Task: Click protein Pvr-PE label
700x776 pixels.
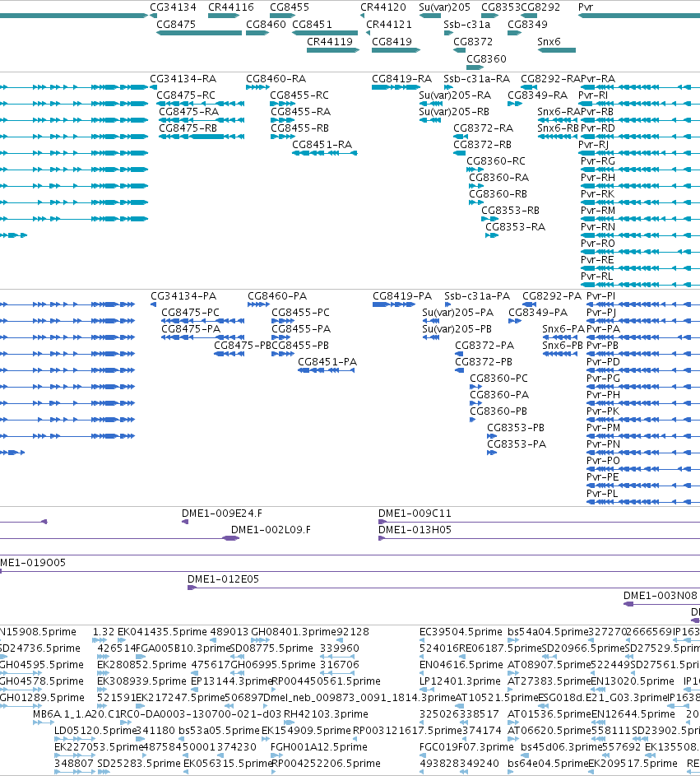Action: 603,477
